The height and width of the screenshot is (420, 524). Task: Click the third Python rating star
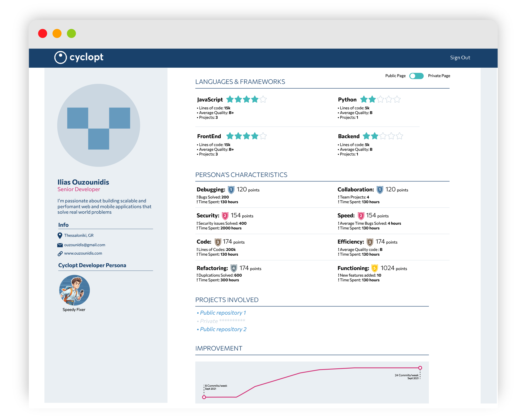coord(380,99)
